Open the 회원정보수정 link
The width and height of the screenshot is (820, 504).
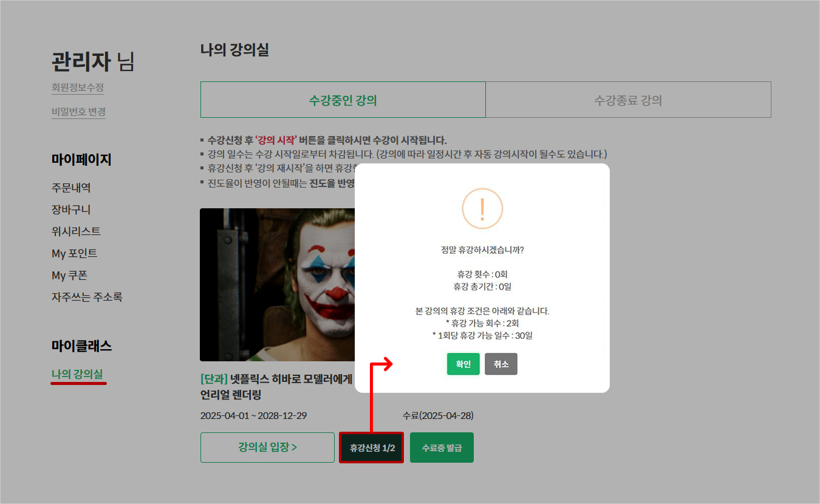(77, 87)
